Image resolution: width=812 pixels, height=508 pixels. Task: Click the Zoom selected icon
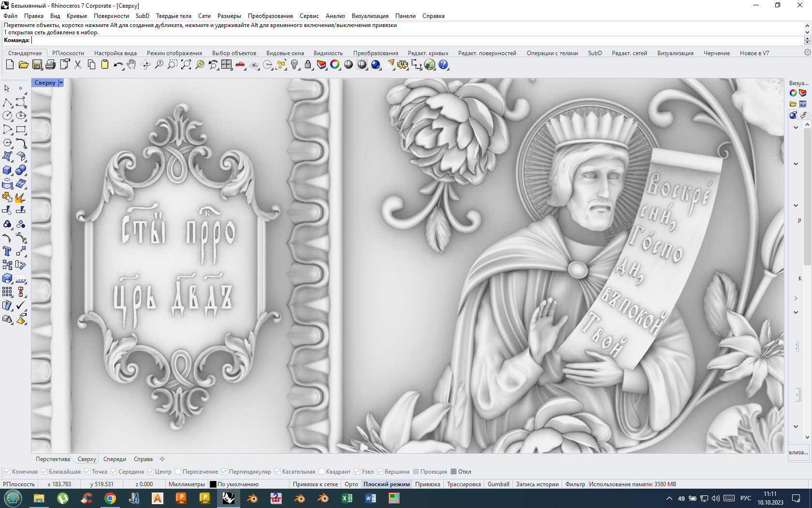tap(200, 64)
